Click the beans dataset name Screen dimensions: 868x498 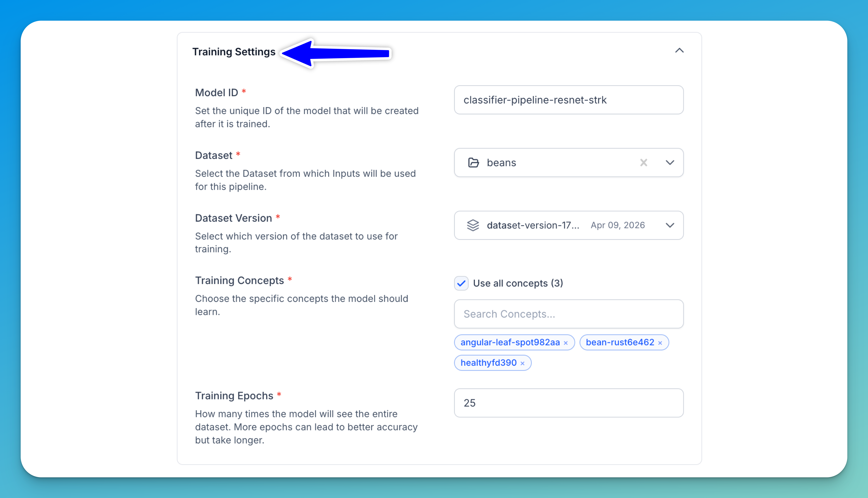coord(501,162)
